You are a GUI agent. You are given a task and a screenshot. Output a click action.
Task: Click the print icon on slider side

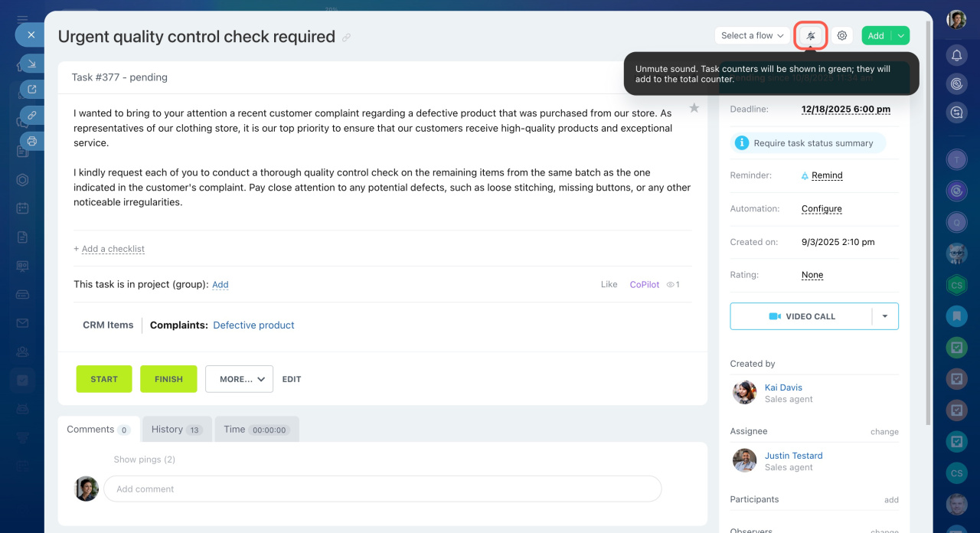click(x=31, y=141)
